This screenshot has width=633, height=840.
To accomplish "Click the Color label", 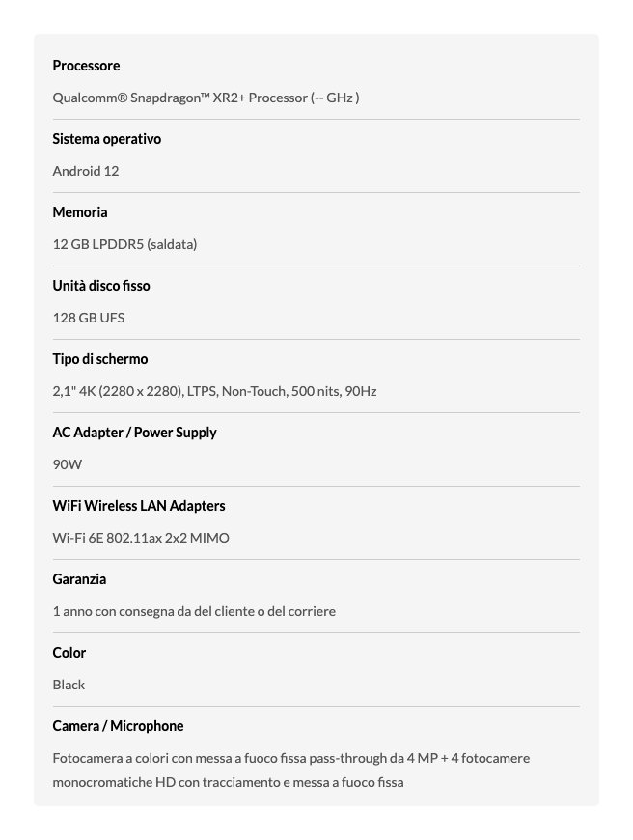I will (69, 653).
